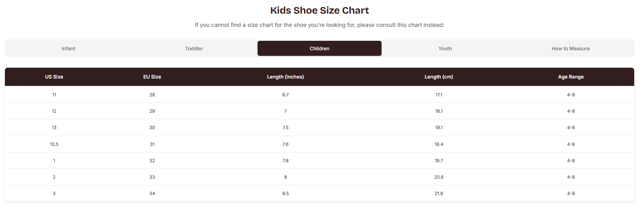This screenshot has height=216, width=644.
Task: Click the 19.4 cm length cell
Action: coord(439,144)
